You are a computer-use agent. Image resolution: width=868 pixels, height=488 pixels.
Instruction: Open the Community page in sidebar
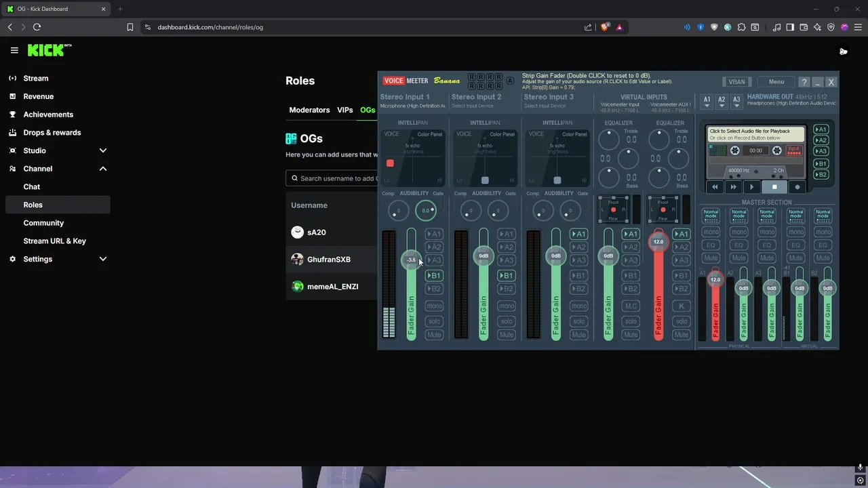[43, 223]
